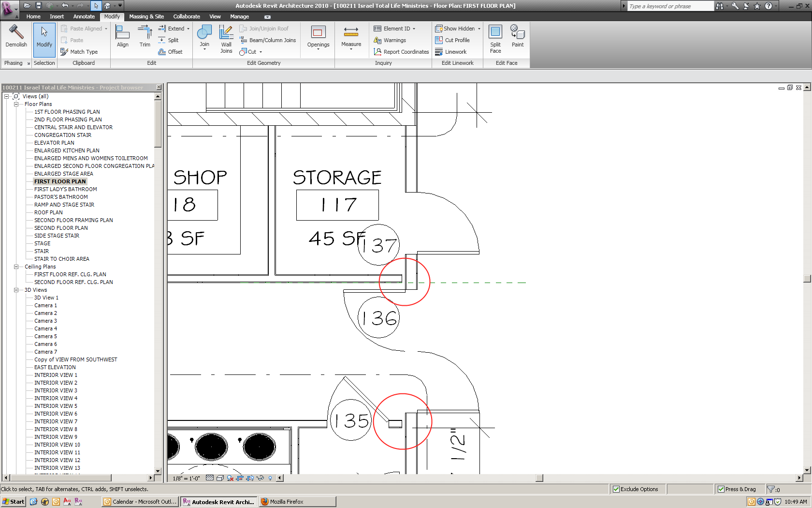Collapse the 3D Views tree node
The width and height of the screenshot is (812, 508).
pyautogui.click(x=16, y=290)
